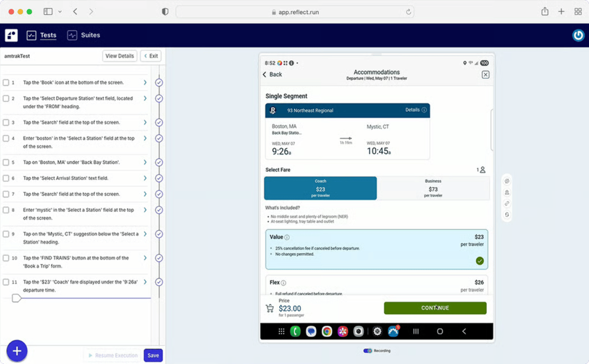The width and height of the screenshot is (589, 364).
Task: Tap the info icon beside Flex
Action: [x=283, y=283]
